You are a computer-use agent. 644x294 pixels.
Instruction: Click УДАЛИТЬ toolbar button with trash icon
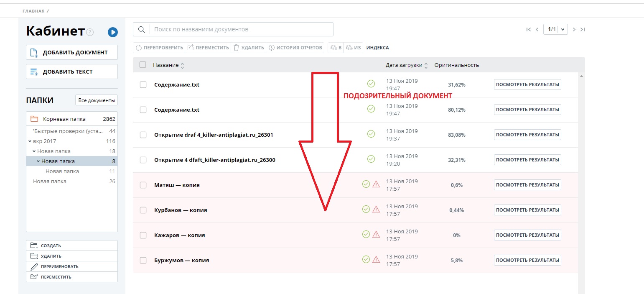coord(249,48)
